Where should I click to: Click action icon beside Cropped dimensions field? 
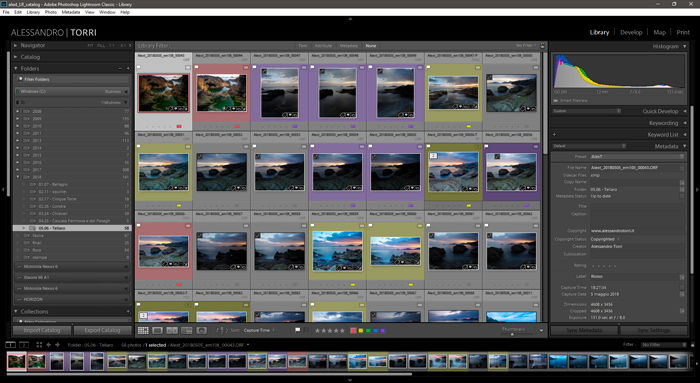click(682, 311)
